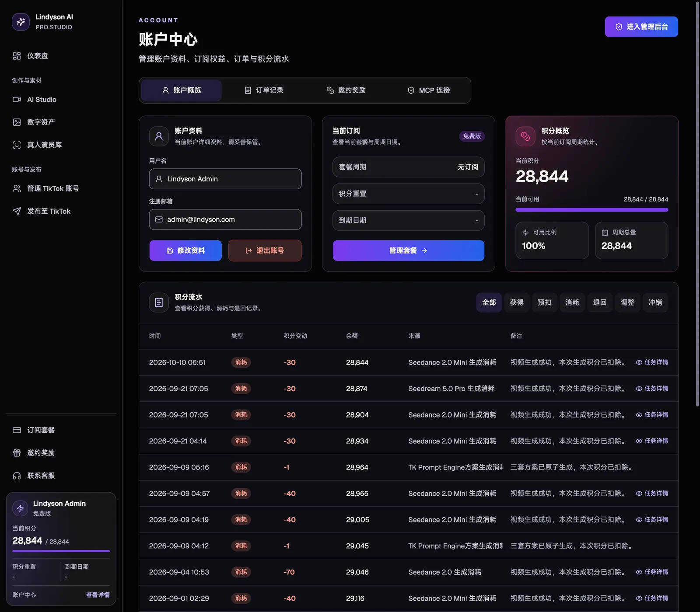Image resolution: width=700 pixels, height=612 pixels.
Task: Click the 可用比例 lightning icon
Action: pyautogui.click(x=525, y=233)
